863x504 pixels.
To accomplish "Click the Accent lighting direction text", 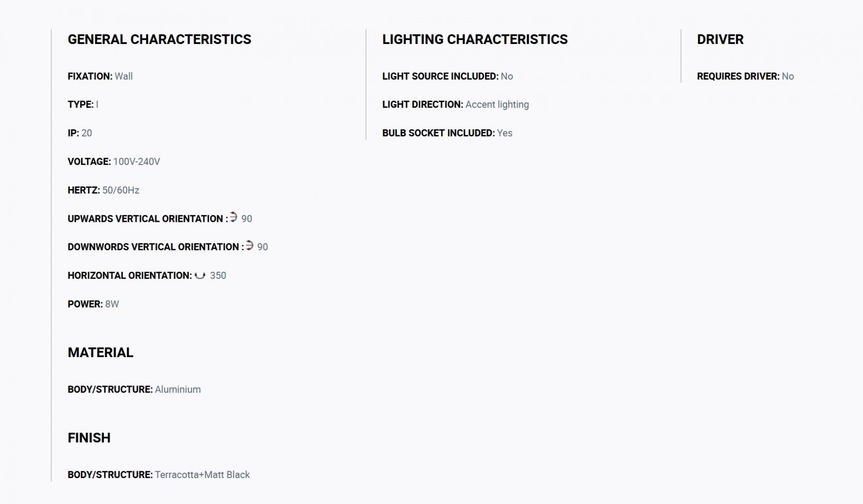I will [497, 105].
